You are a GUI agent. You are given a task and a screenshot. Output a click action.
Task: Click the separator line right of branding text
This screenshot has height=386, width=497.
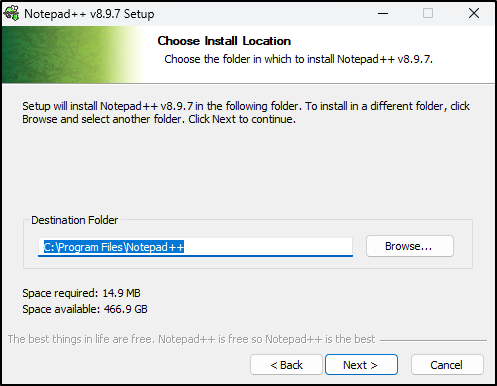coord(433,340)
